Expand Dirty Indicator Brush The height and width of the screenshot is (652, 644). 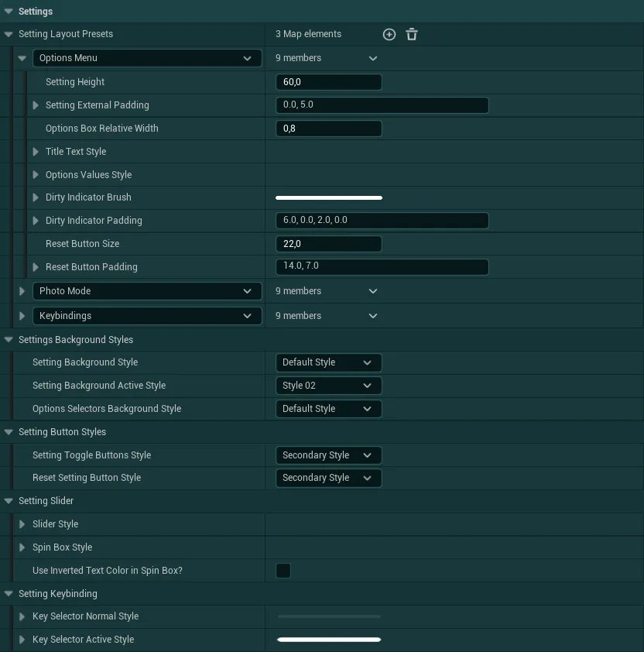point(36,197)
